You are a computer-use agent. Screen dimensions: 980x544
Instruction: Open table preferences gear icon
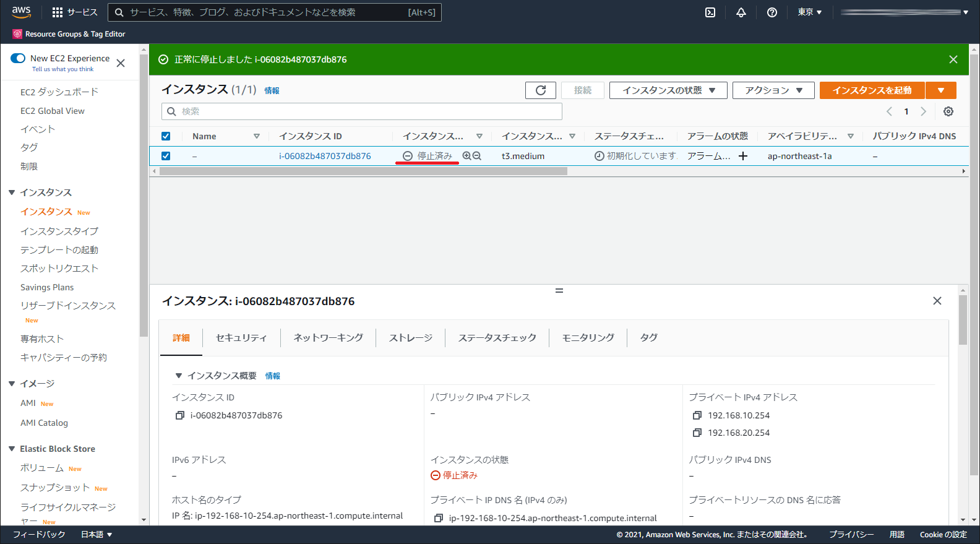click(948, 111)
